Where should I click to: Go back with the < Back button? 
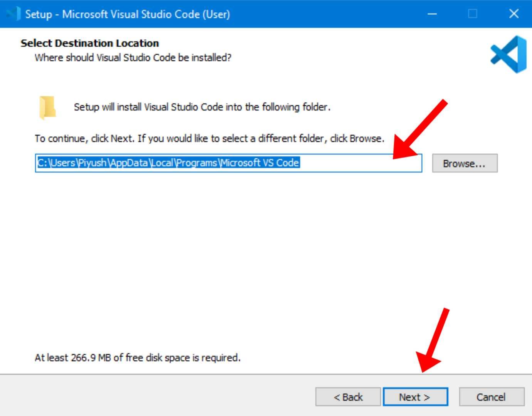point(348,397)
